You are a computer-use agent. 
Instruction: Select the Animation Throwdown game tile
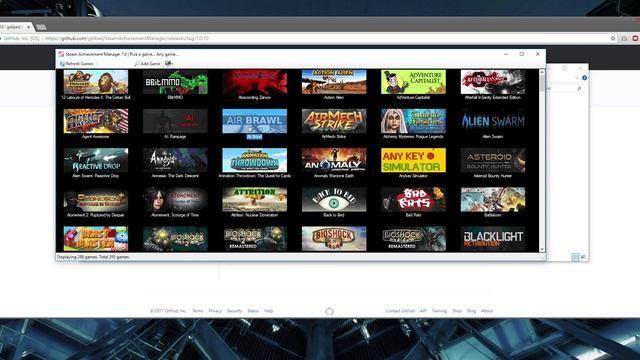(x=255, y=163)
